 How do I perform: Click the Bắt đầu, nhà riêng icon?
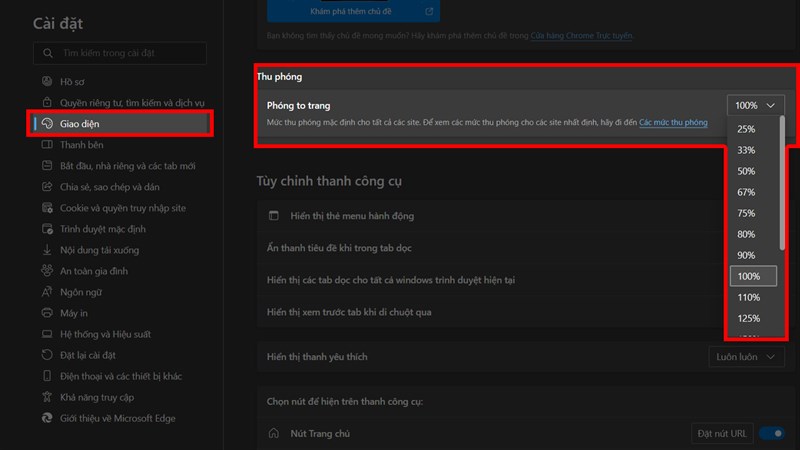(47, 166)
